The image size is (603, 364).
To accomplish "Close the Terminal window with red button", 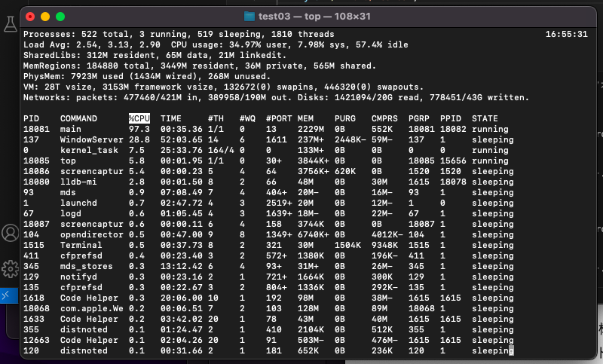I will pyautogui.click(x=30, y=17).
